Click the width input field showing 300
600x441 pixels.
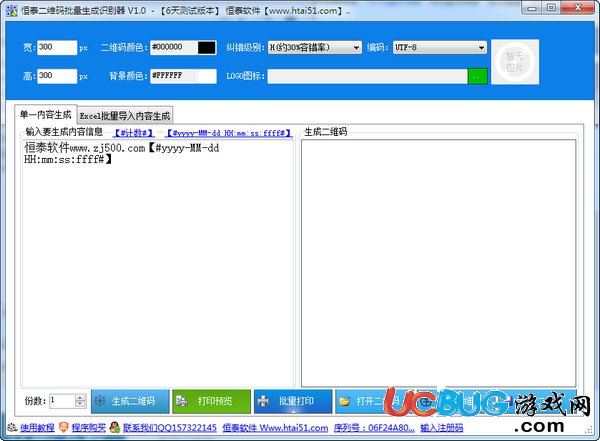(x=57, y=47)
